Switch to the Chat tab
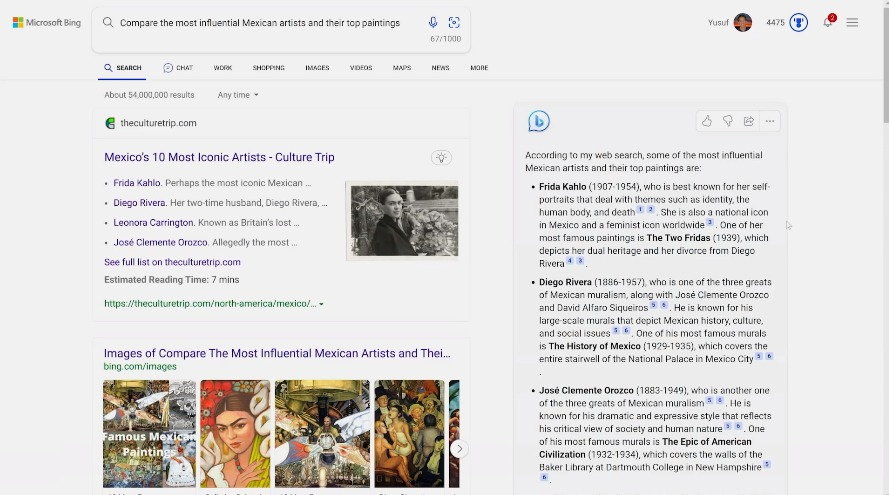Image resolution: width=889 pixels, height=495 pixels. coord(178,67)
